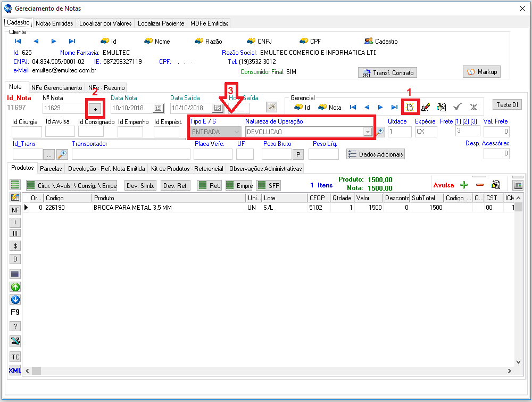Viewport: 532px width, 402px height.
Task: Click the new note icon in Gerencial
Action: tap(410, 107)
